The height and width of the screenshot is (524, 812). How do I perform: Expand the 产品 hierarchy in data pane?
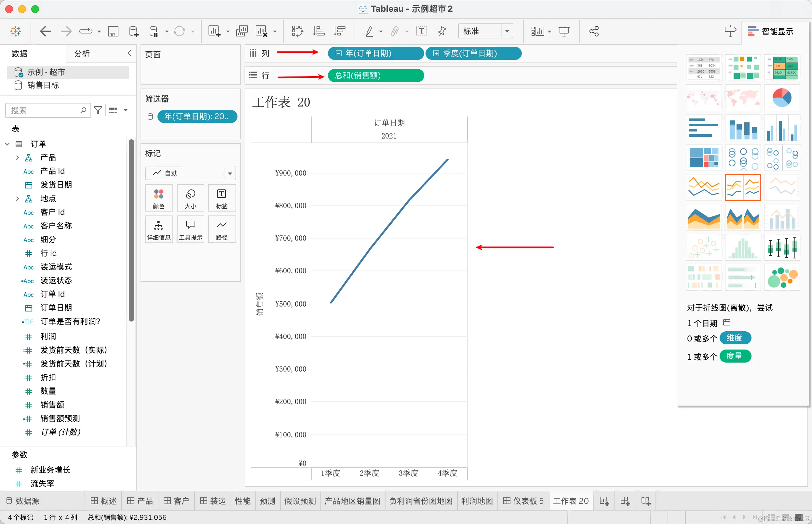coord(17,158)
